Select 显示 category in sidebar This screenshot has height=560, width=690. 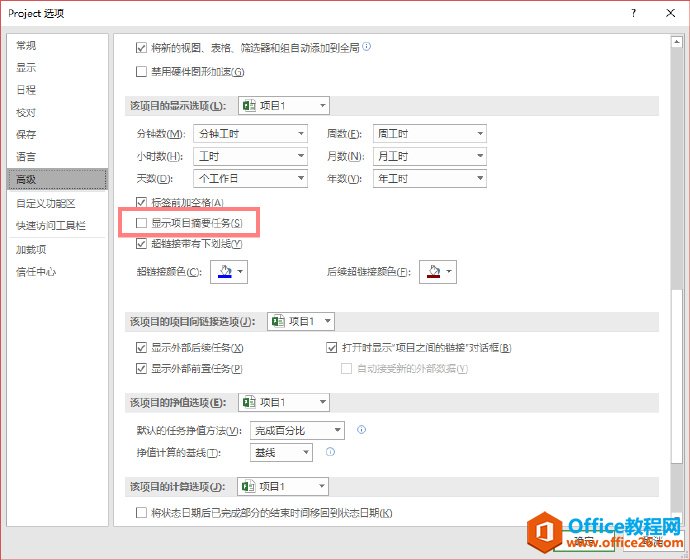(57, 67)
